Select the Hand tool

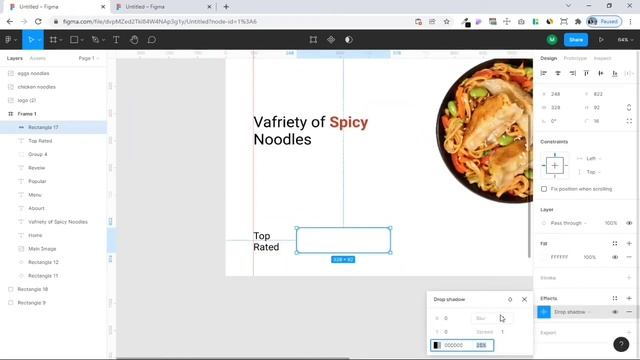(134, 40)
